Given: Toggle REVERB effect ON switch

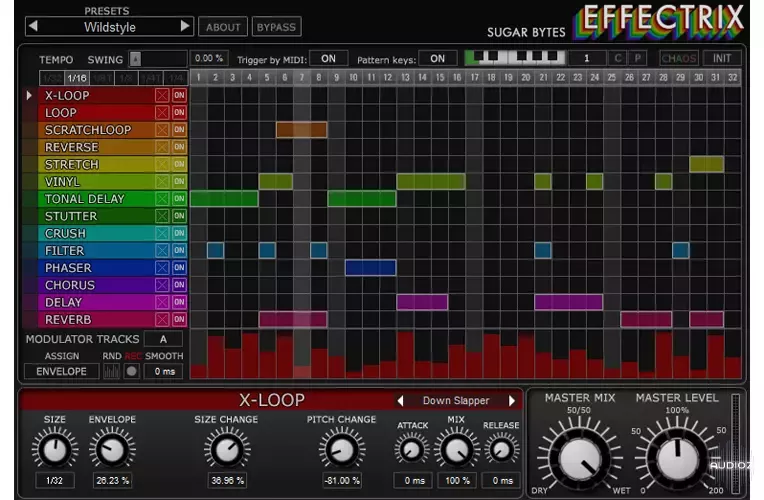Looking at the screenshot, I should pyautogui.click(x=179, y=319).
